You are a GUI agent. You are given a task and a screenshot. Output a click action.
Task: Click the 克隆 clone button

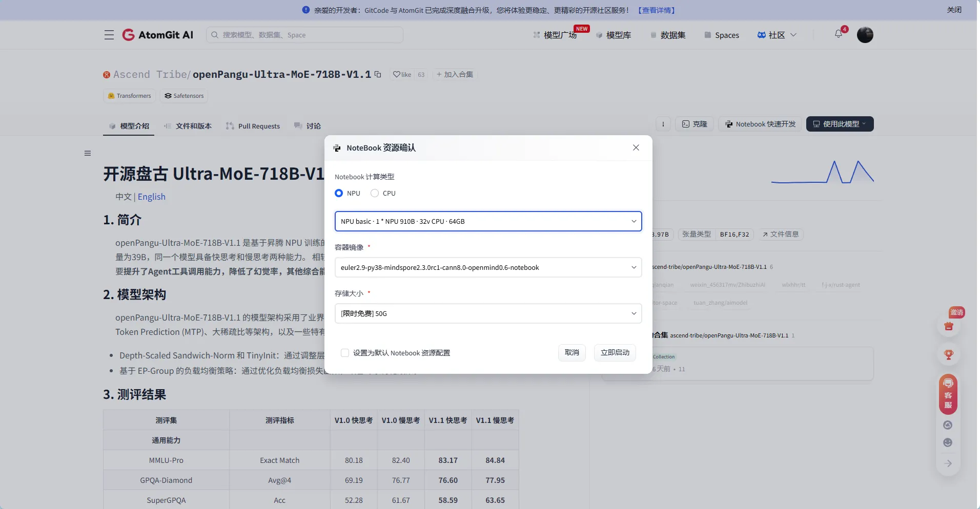695,124
